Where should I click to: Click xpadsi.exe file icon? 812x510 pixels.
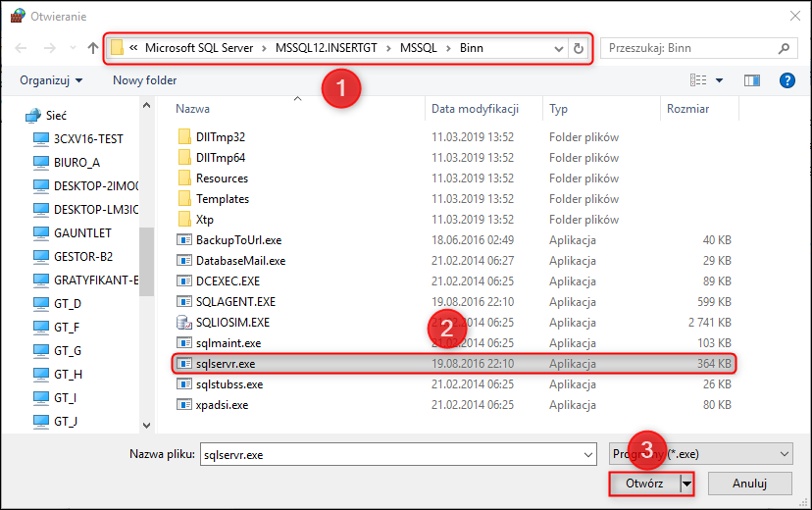[x=184, y=405]
